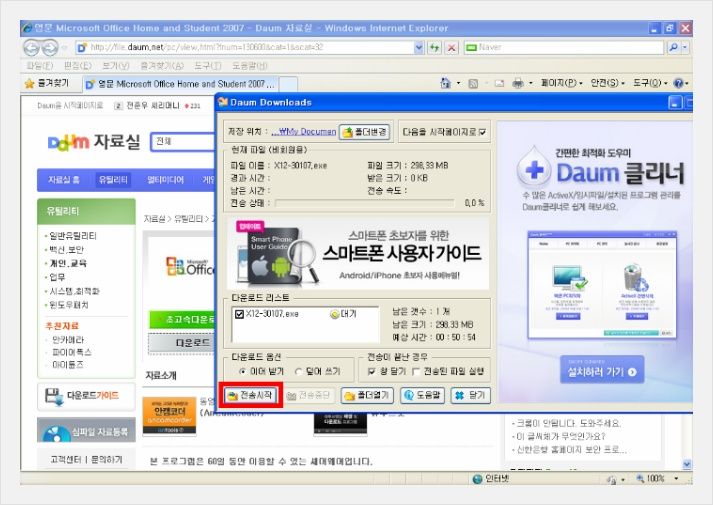The image size is (713, 505).
Task: Click the IE back arrow button
Action: [x=31, y=47]
